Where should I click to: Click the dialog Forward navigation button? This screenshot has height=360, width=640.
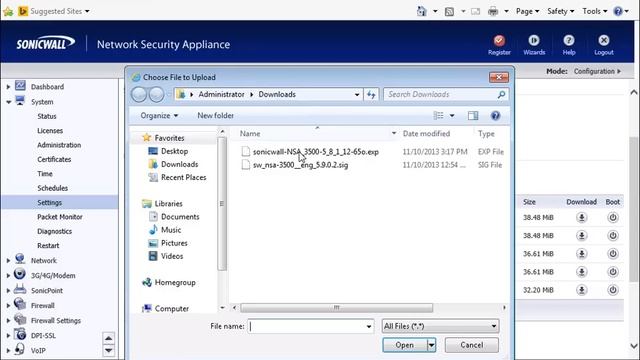tap(156, 94)
